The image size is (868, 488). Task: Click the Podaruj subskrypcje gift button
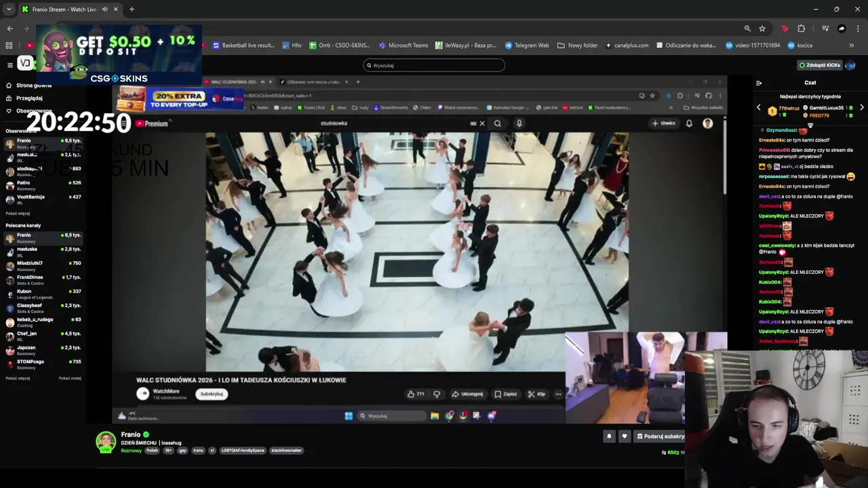click(x=660, y=436)
